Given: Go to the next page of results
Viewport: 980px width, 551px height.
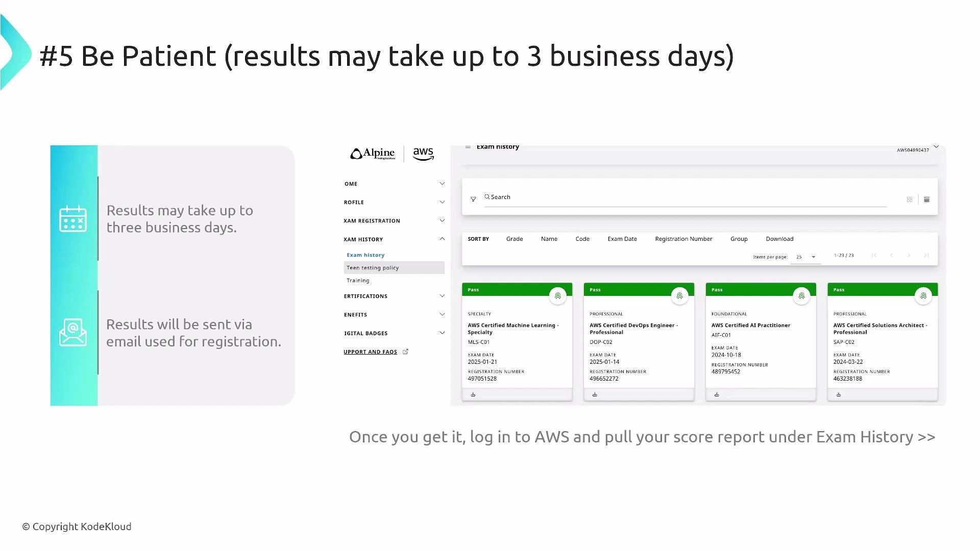Looking at the screenshot, I should [909, 255].
